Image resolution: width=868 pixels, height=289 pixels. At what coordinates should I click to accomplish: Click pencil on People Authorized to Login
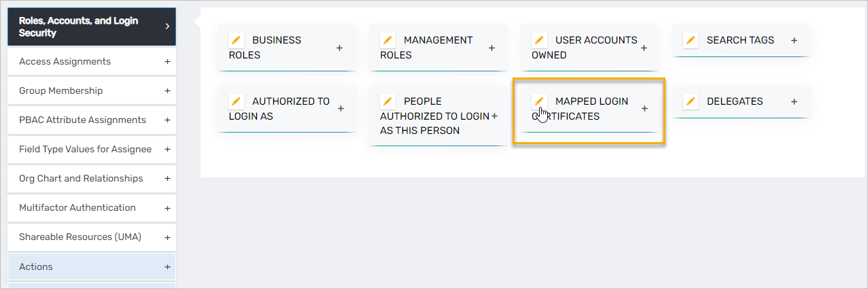[x=387, y=101]
